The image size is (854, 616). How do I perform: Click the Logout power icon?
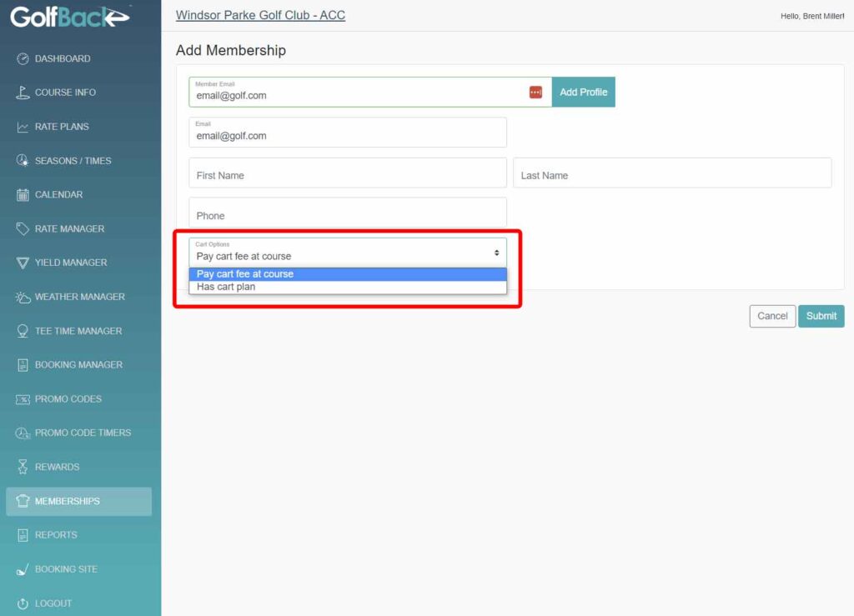(x=23, y=603)
